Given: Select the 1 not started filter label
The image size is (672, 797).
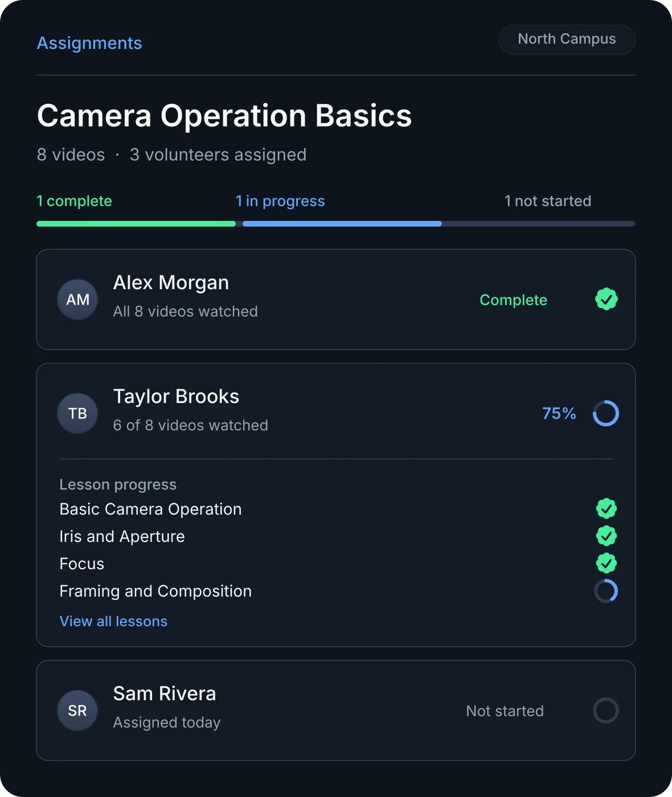Looking at the screenshot, I should pyautogui.click(x=548, y=201).
